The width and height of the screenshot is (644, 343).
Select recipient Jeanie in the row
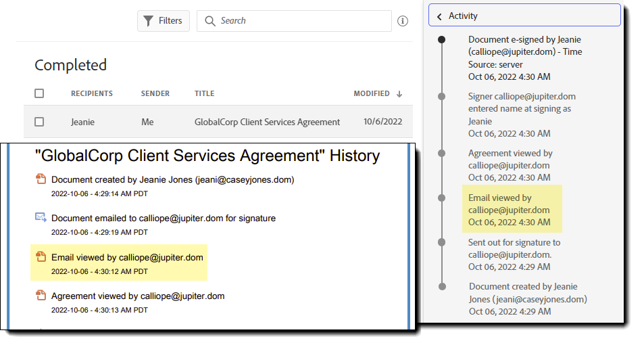pos(82,122)
